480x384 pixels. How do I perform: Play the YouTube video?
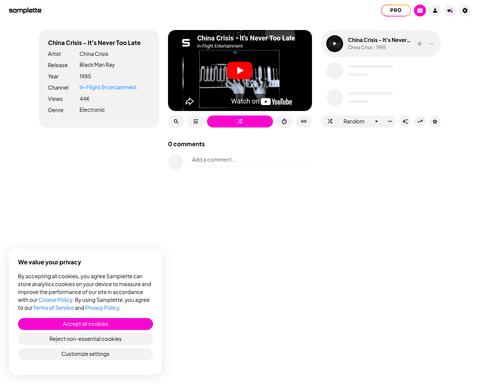pyautogui.click(x=240, y=70)
